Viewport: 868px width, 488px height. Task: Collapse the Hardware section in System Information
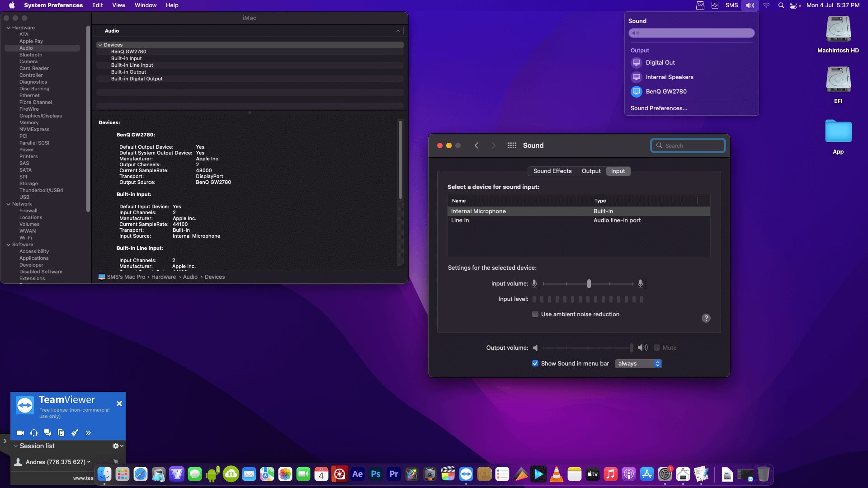[x=8, y=28]
